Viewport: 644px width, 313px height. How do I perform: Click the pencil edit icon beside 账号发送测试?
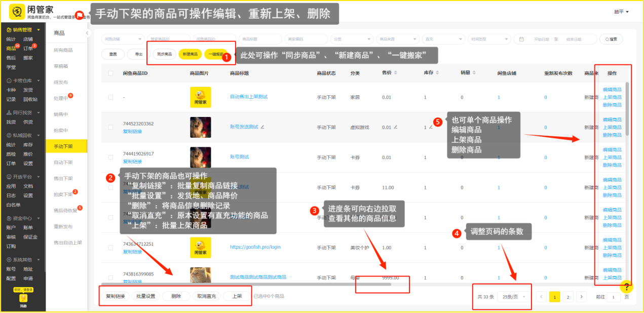point(262,127)
